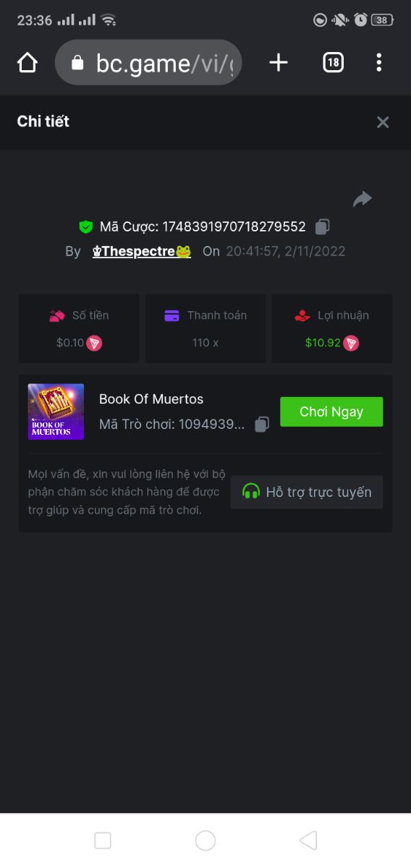Tap the browser home icon
Screen dimensions: 411x868
coord(27,63)
